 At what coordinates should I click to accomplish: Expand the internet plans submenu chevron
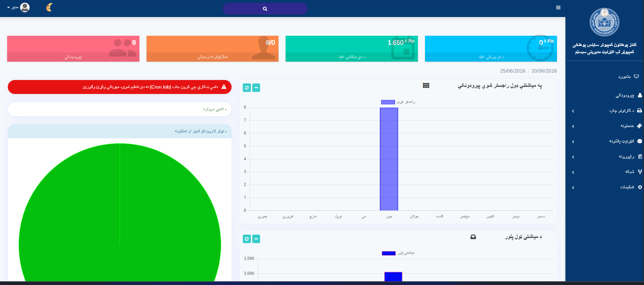click(573, 142)
